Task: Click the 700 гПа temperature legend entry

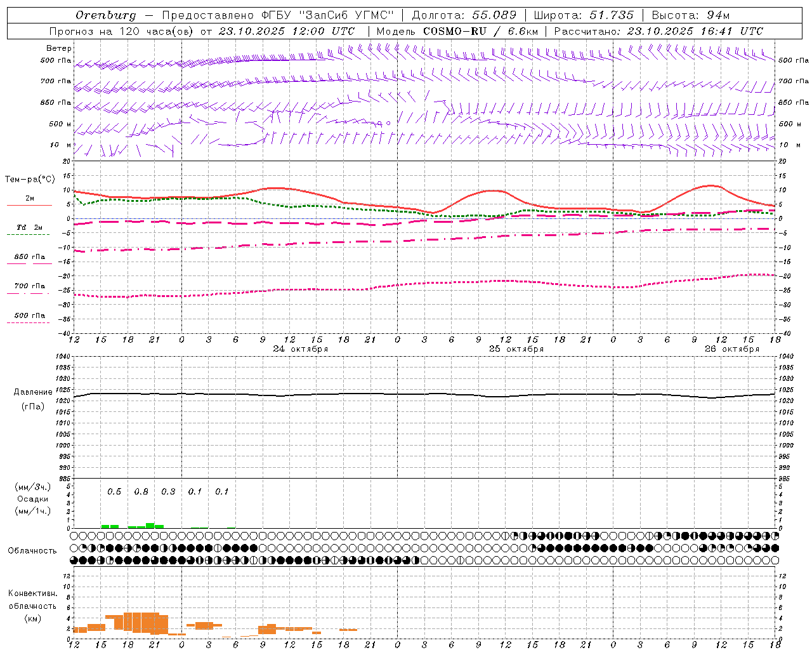Action: [x=30, y=286]
